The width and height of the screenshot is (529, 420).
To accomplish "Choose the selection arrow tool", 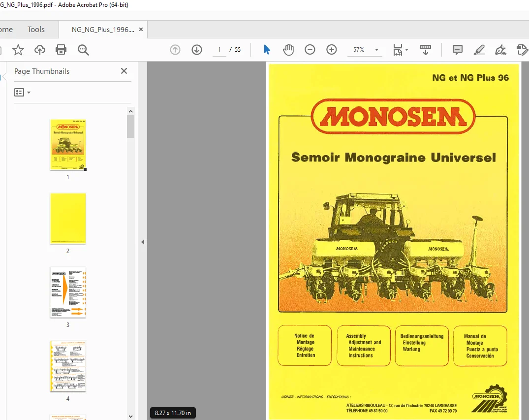I will pyautogui.click(x=267, y=50).
